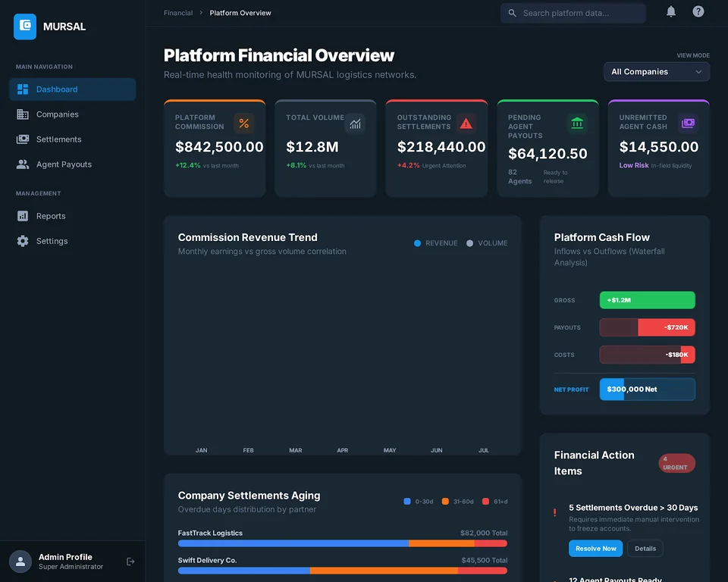Click 5 Settlements Overdue > 30 Days heading
The height and width of the screenshot is (582, 728).
click(x=633, y=508)
